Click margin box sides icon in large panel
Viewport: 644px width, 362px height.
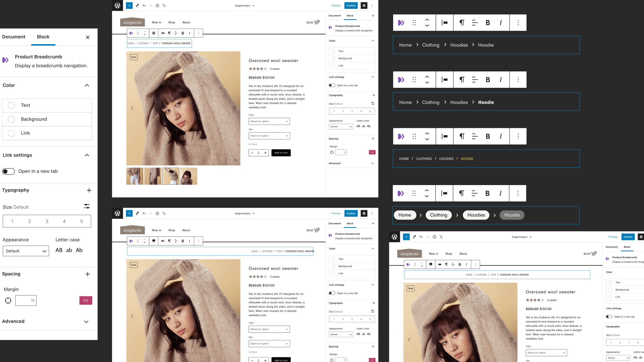(8, 300)
